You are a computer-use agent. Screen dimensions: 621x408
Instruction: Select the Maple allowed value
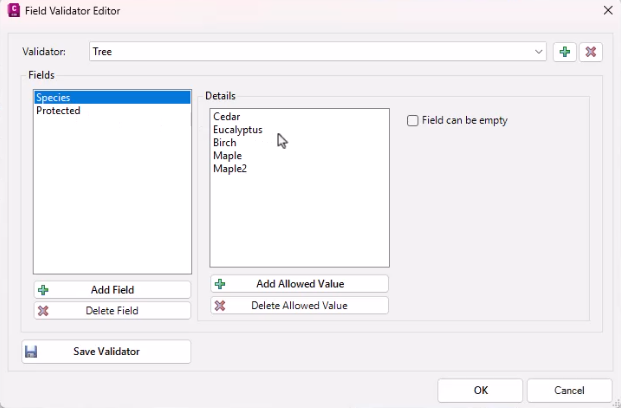pos(227,156)
